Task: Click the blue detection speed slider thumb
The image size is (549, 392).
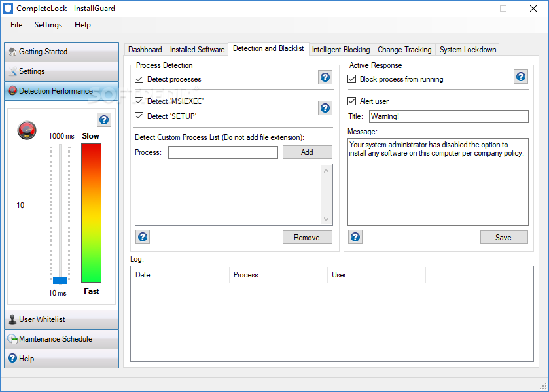Action: click(60, 281)
